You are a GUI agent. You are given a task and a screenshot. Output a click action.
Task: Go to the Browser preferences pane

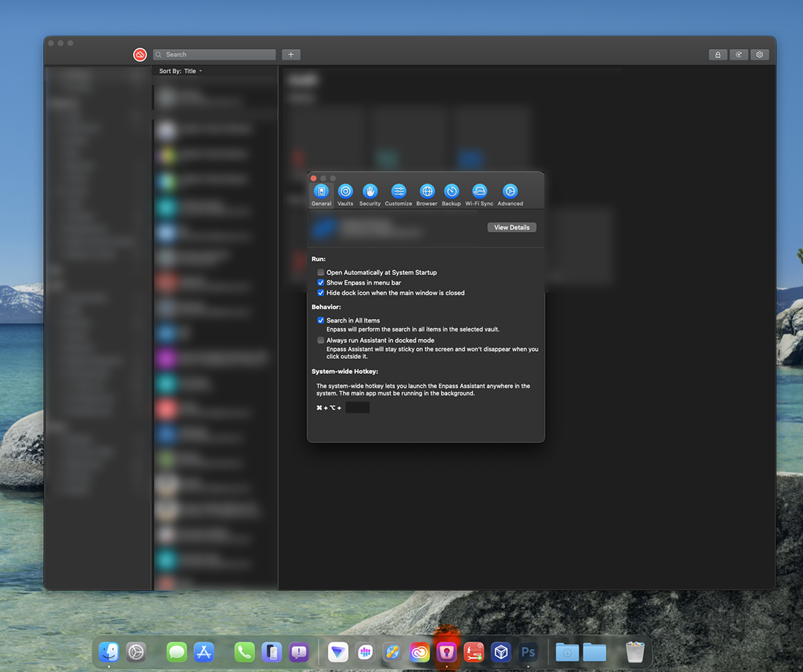pos(427,193)
